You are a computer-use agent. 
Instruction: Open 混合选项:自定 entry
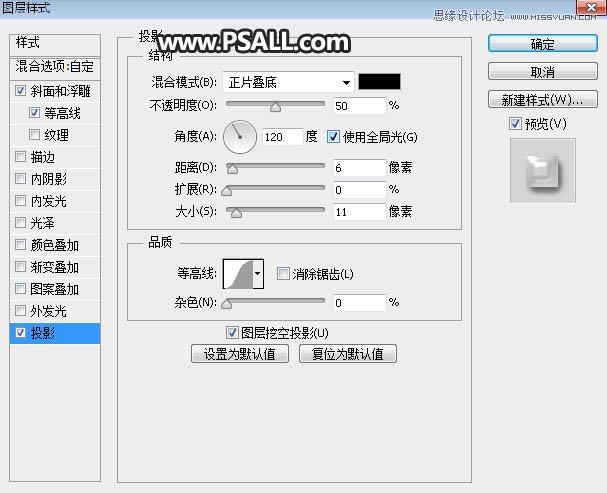coord(55,67)
